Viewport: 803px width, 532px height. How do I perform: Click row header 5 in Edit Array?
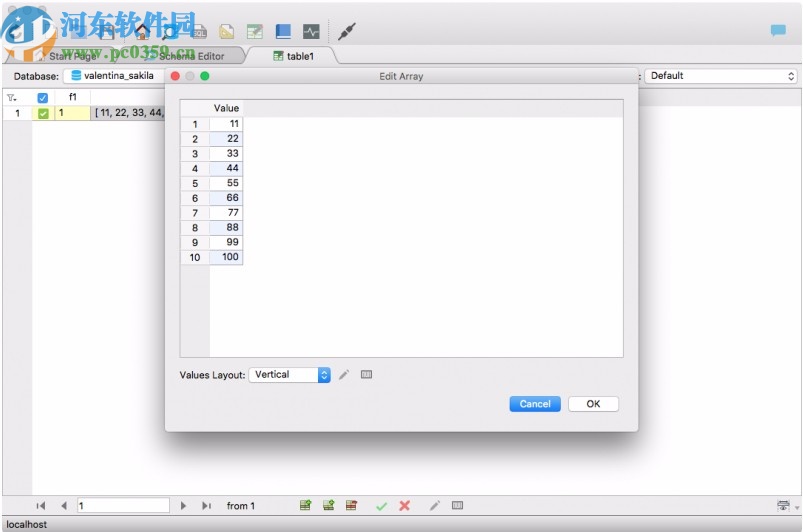click(x=195, y=183)
